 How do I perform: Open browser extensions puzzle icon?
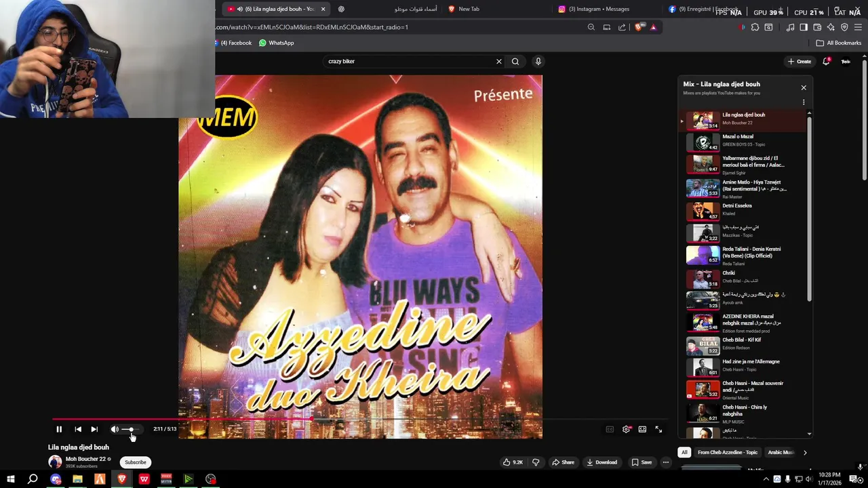(755, 27)
